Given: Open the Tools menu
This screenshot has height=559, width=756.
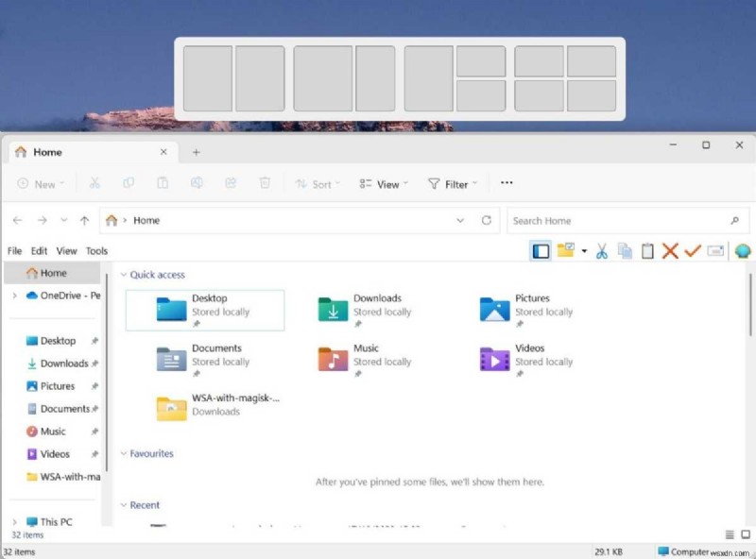Looking at the screenshot, I should 95,250.
